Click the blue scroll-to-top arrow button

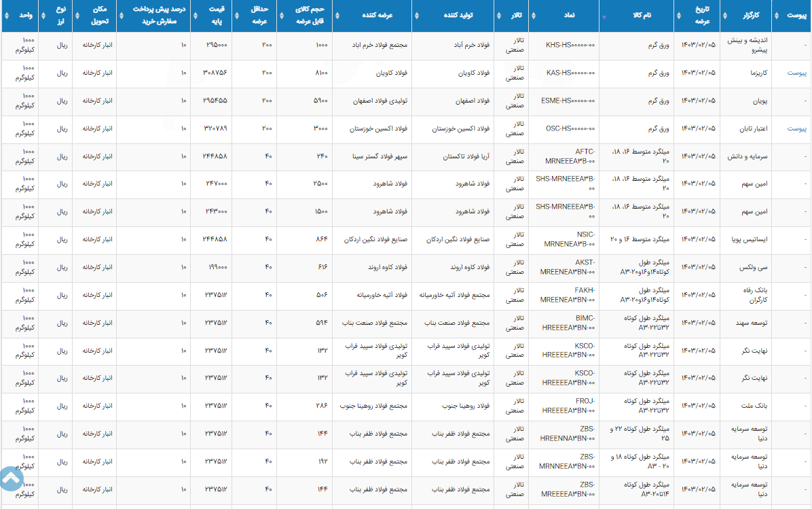[x=11, y=479]
